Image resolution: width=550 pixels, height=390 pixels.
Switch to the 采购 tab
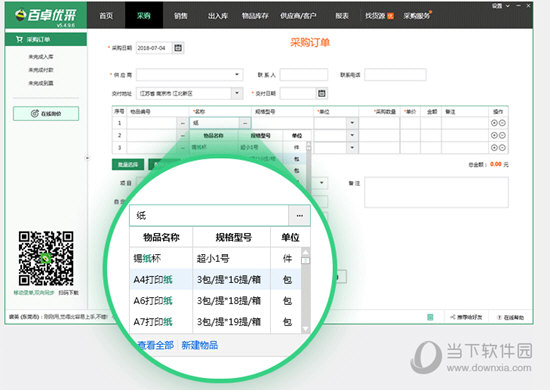(x=144, y=16)
